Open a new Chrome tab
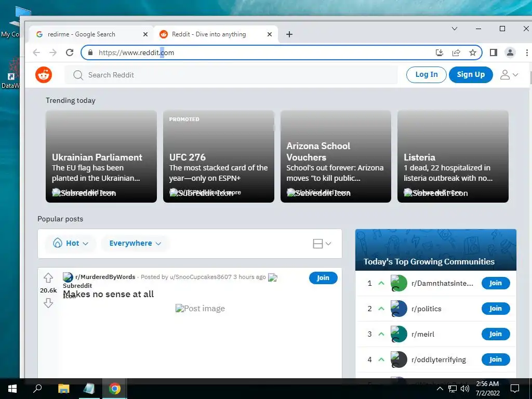 click(289, 34)
